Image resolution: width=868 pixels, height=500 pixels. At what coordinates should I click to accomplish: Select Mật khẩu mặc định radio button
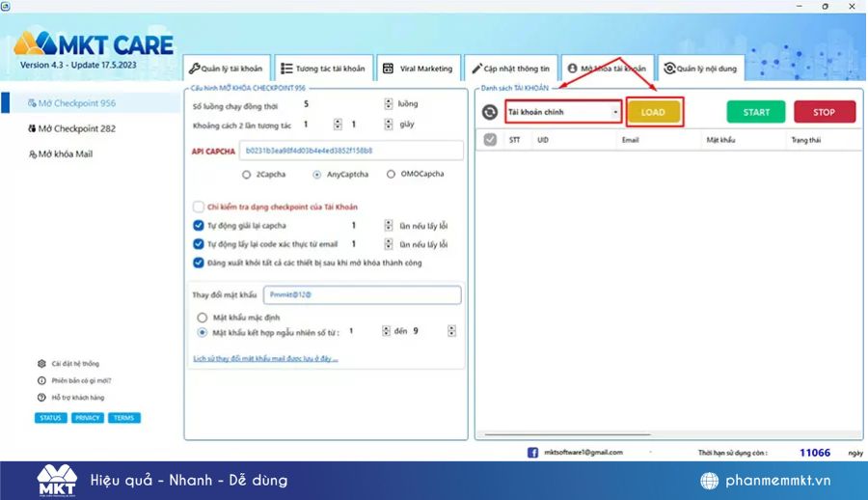(203, 318)
